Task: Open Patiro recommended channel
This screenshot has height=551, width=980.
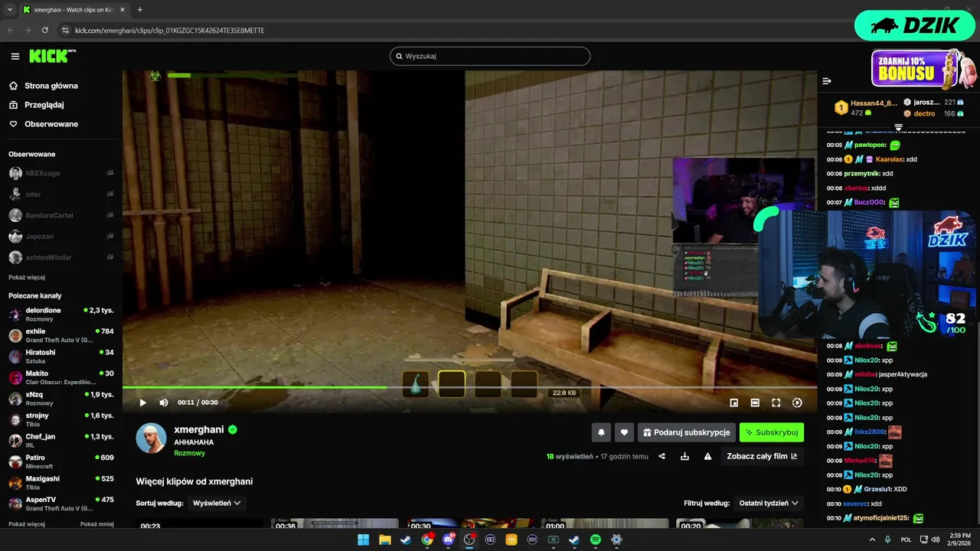Action: [x=61, y=461]
